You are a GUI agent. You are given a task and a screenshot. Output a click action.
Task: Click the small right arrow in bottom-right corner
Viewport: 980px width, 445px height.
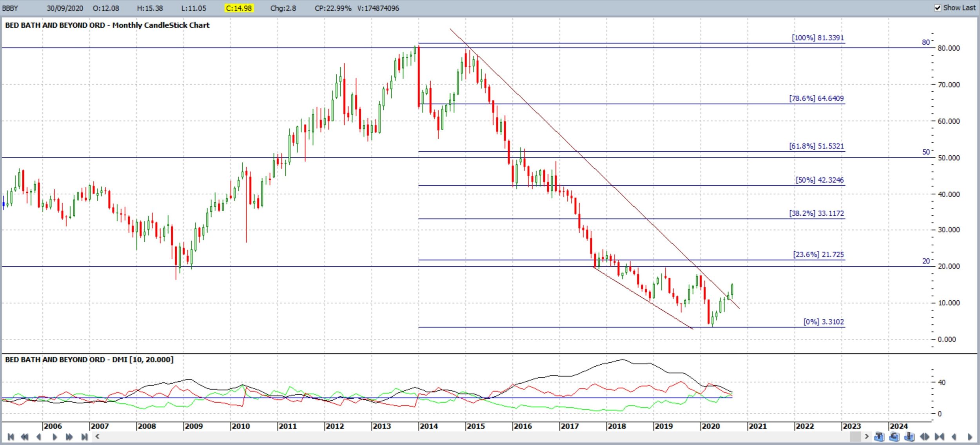(970, 437)
